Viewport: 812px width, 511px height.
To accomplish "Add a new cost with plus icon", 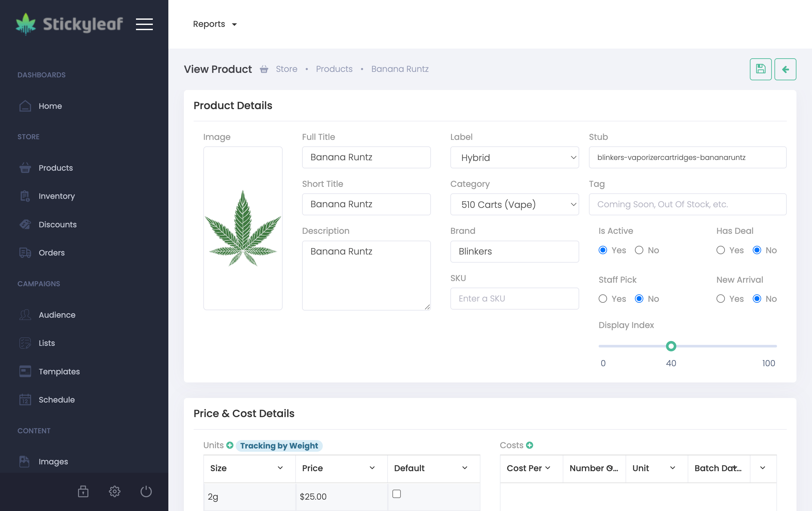I will click(x=529, y=445).
